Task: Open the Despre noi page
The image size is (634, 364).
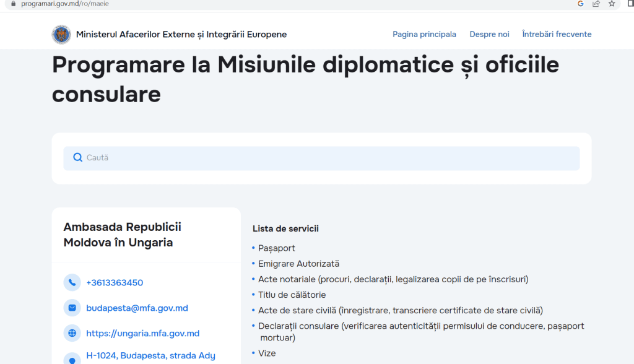Action: coord(489,35)
